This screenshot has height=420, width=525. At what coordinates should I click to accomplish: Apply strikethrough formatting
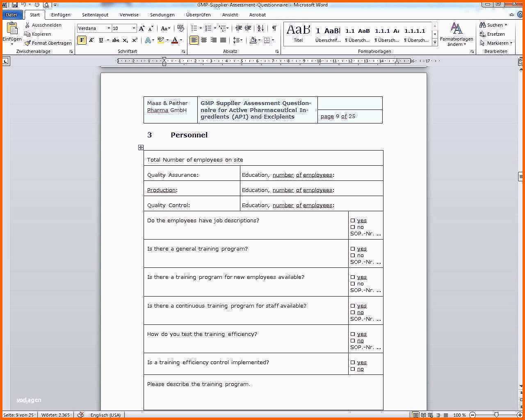[116, 40]
